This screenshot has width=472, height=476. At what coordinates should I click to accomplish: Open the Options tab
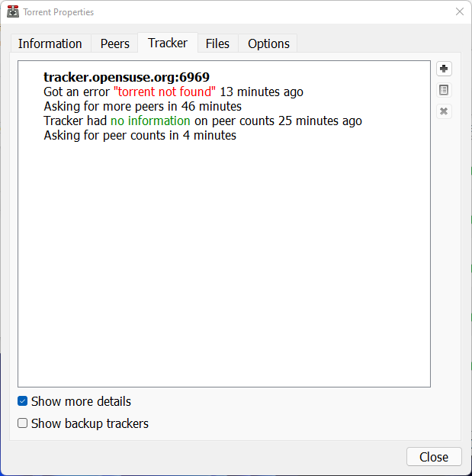(268, 43)
